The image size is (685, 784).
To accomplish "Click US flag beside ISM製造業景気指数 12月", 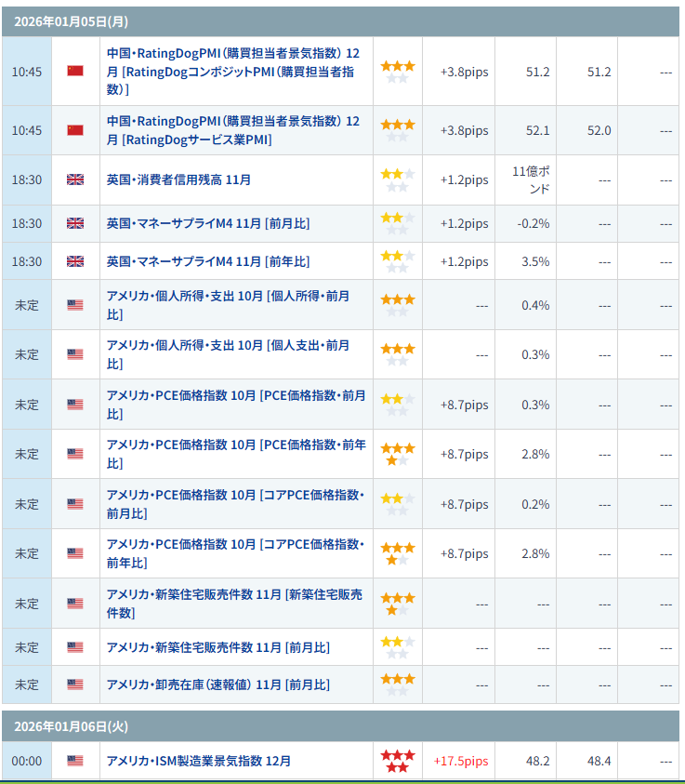I will tap(75, 761).
